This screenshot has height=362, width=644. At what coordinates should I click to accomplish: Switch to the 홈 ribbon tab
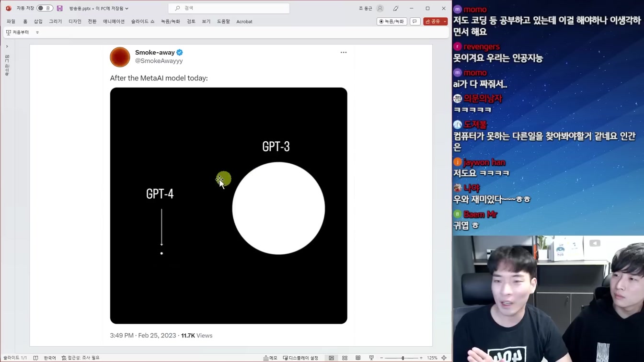(x=25, y=22)
